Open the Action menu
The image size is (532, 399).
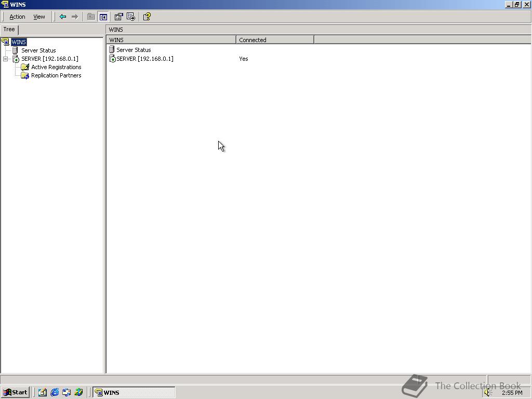[17, 17]
